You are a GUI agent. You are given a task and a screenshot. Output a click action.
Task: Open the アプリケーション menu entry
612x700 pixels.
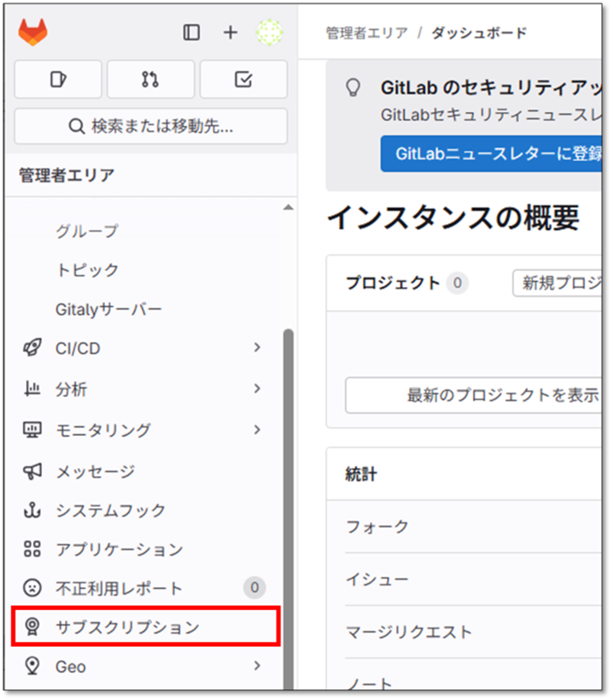145,549
